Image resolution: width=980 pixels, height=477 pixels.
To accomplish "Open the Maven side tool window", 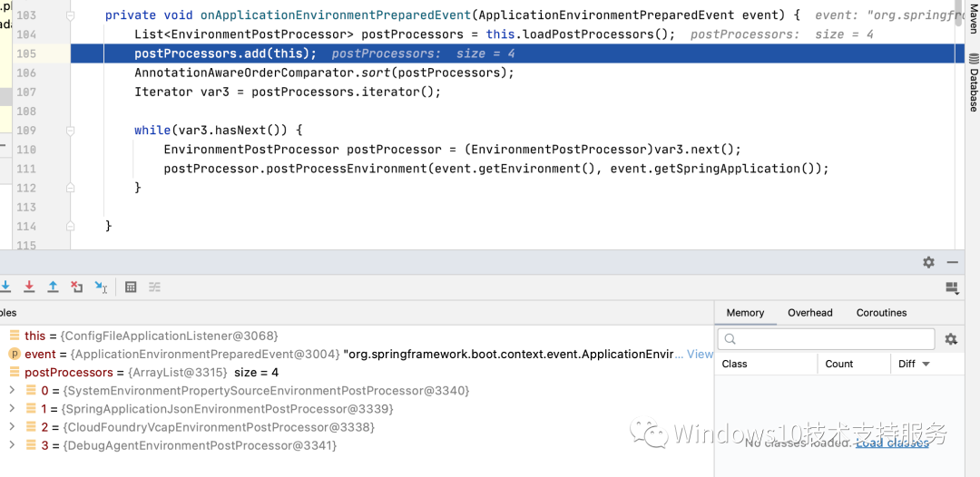I will [973, 17].
